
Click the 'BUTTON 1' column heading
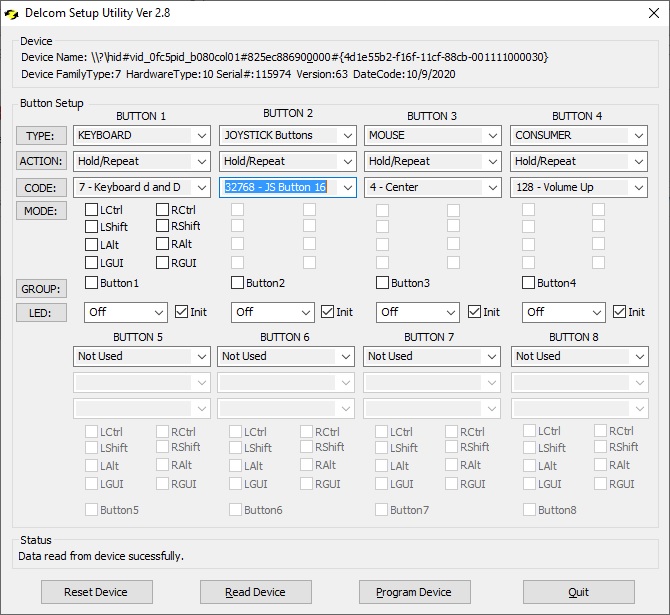141,116
